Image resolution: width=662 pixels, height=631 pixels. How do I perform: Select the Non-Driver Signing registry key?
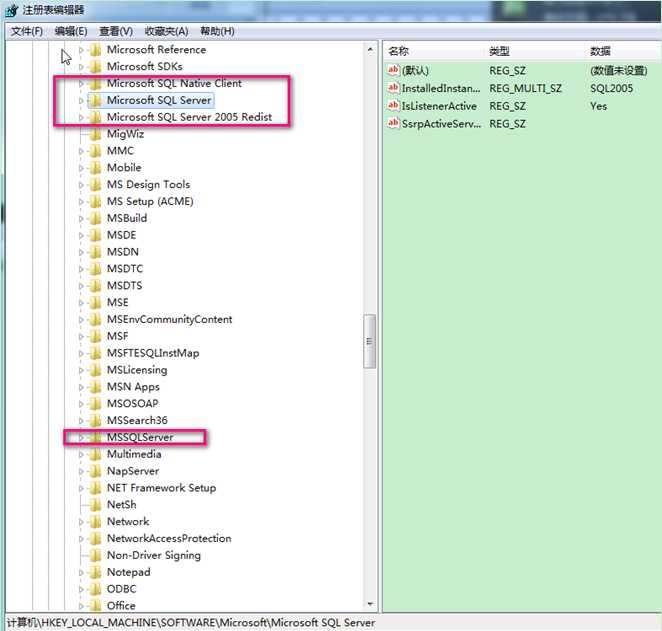pos(154,556)
